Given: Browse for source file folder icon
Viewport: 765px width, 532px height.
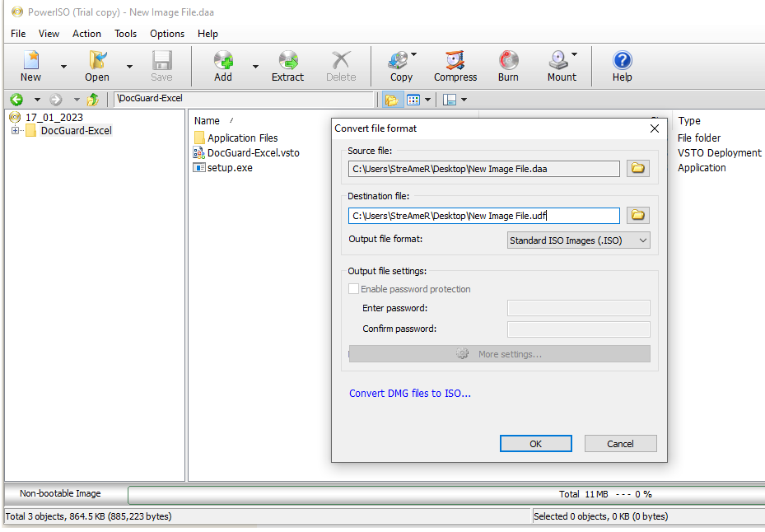Looking at the screenshot, I should click(637, 168).
